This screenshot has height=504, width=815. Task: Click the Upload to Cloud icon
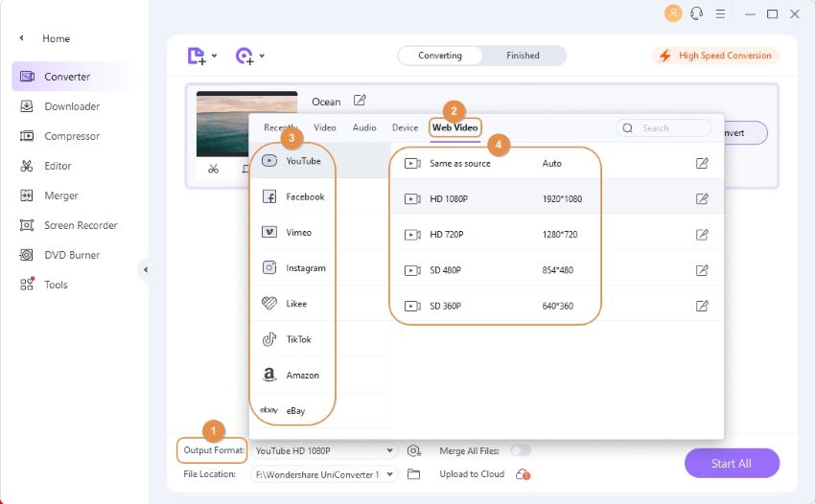523,474
